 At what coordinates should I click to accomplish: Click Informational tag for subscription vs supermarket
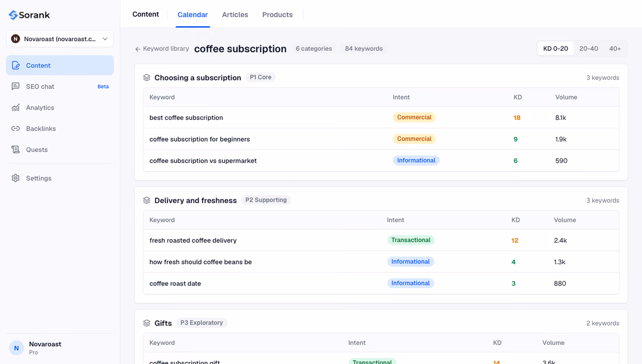(416, 160)
